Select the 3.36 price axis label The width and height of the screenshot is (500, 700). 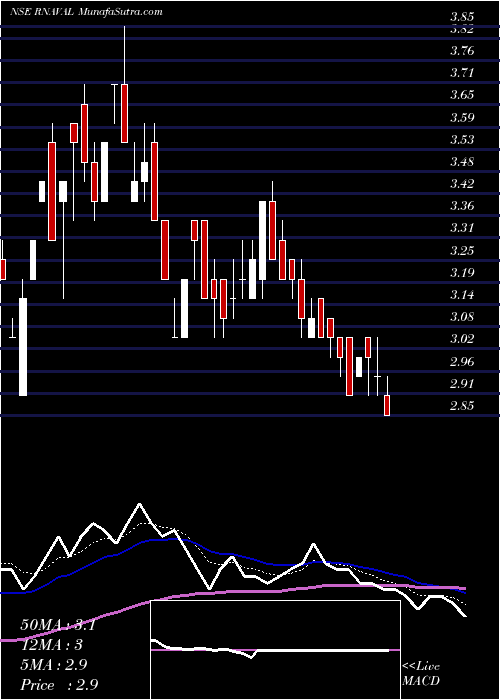tap(462, 206)
